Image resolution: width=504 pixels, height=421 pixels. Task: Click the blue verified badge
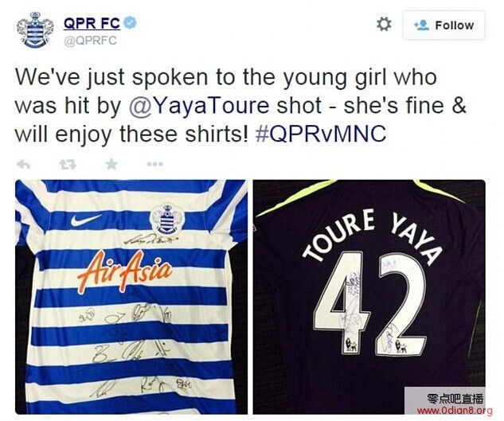pyautogui.click(x=130, y=23)
